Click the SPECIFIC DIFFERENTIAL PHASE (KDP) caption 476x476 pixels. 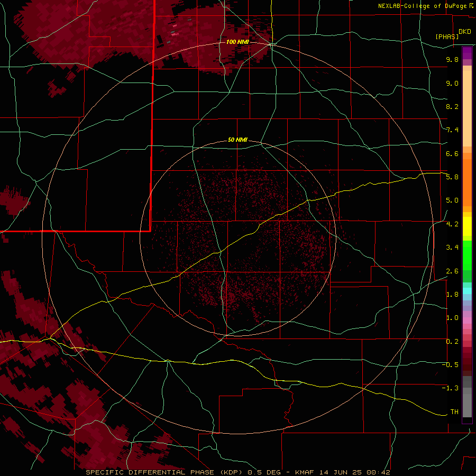click(x=165, y=472)
